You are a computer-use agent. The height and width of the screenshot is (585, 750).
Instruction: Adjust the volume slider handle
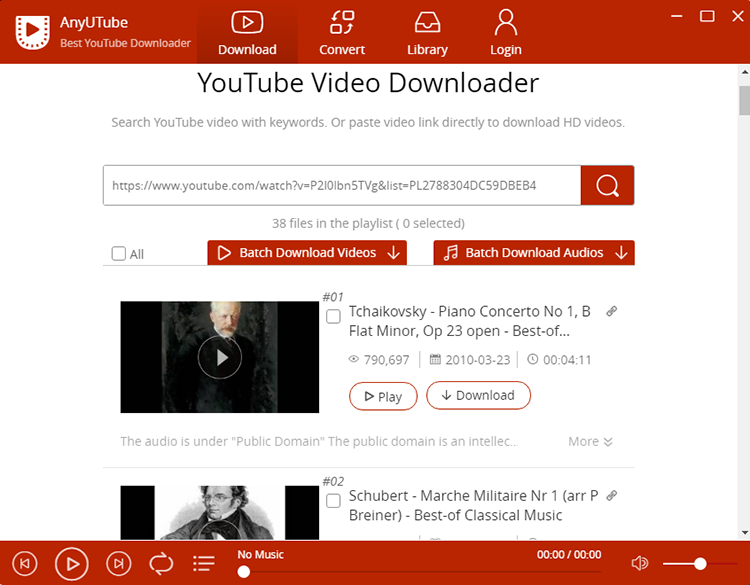(x=700, y=564)
